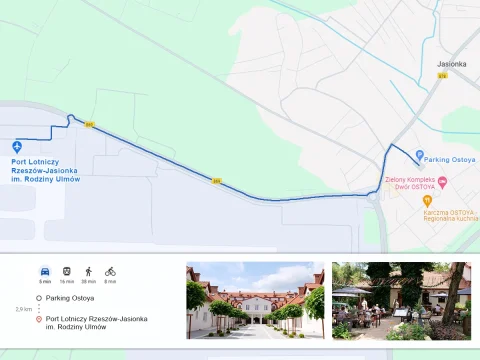Click the airport pin icon on the map

[17, 147]
